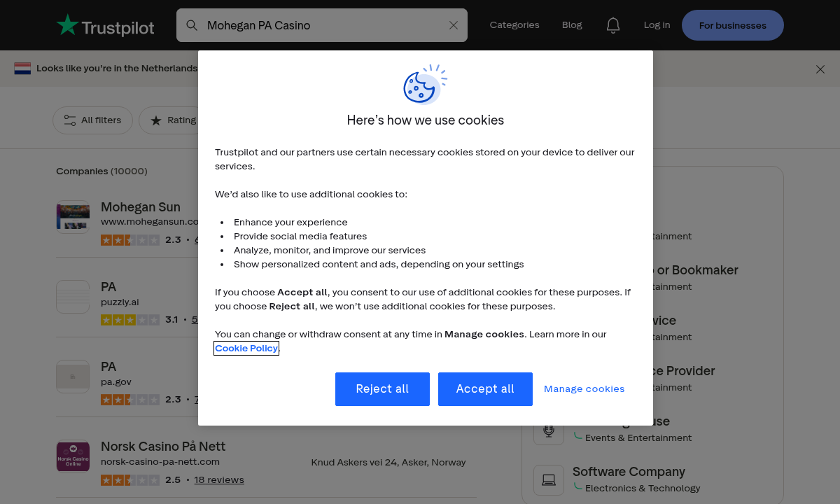Click norsk-casino-pa-nett.com text
The image size is (840, 504).
tap(160, 462)
